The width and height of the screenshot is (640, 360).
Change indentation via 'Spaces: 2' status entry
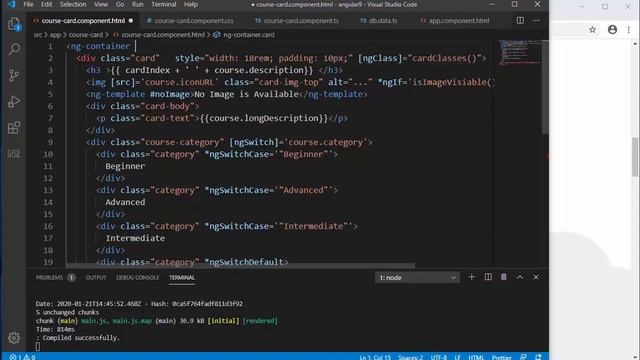pyautogui.click(x=410, y=357)
